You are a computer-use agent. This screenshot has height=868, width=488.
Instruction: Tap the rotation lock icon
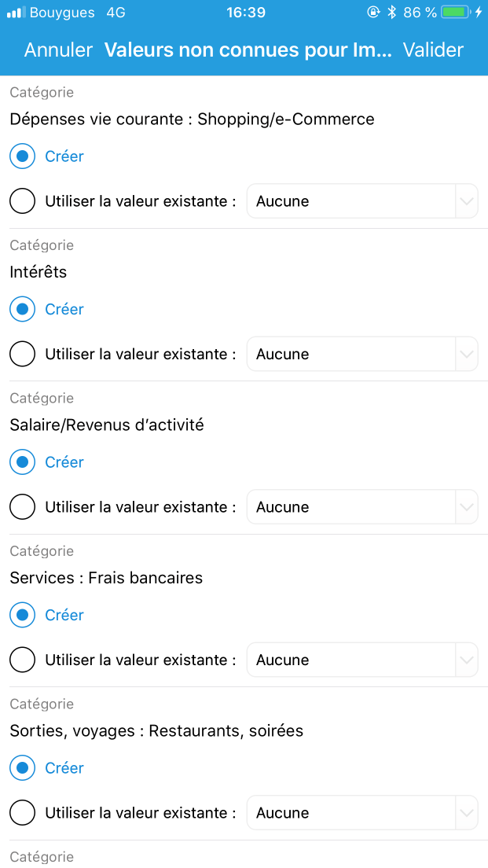[373, 12]
